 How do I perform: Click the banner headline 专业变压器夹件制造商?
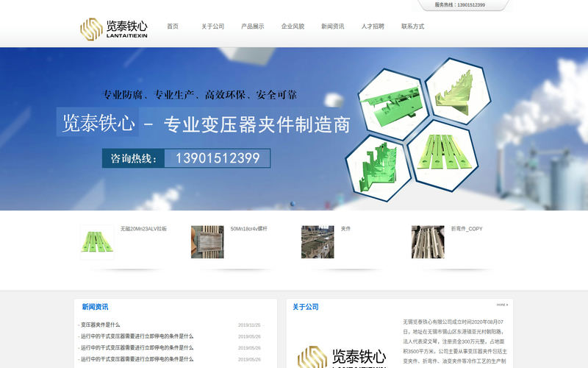(257, 124)
